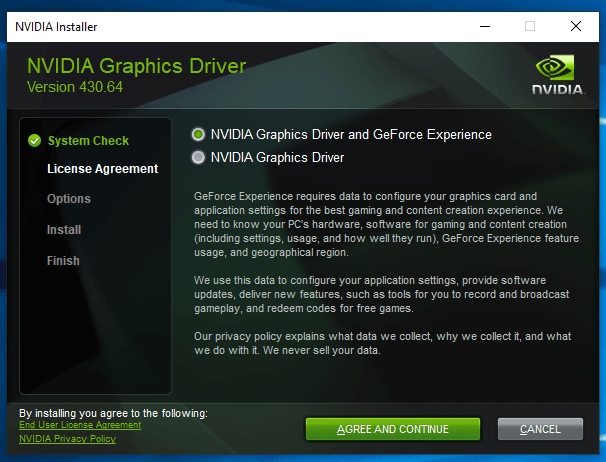Select the Options step in sidebar
The width and height of the screenshot is (606, 462).
point(69,199)
